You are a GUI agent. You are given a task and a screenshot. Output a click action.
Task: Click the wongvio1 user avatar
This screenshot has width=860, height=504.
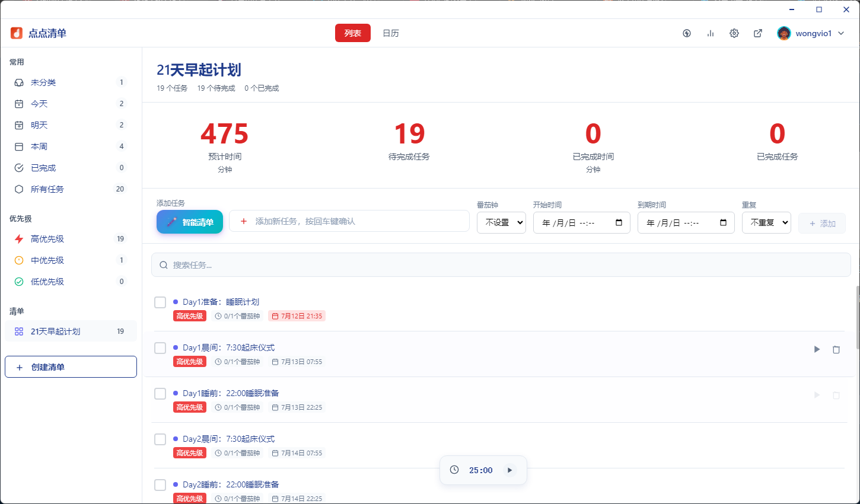(x=784, y=33)
